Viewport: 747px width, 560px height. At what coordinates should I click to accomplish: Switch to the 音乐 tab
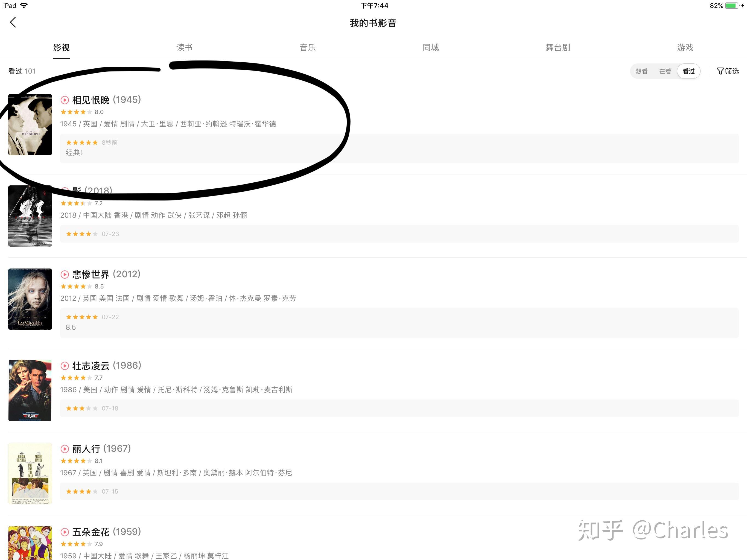(x=308, y=48)
